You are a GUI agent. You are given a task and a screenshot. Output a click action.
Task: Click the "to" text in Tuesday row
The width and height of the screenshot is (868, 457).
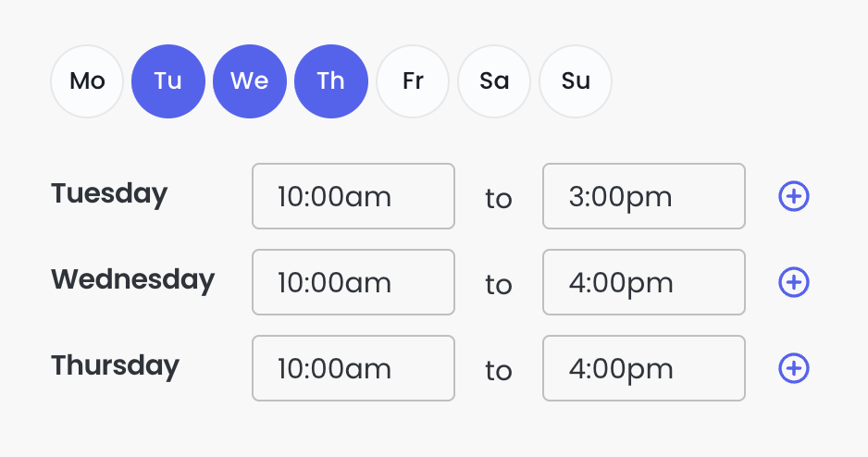point(499,198)
